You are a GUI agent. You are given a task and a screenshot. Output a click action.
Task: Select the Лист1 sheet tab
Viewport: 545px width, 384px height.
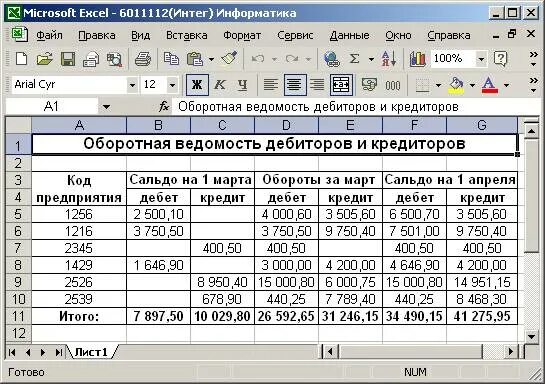click(x=91, y=352)
